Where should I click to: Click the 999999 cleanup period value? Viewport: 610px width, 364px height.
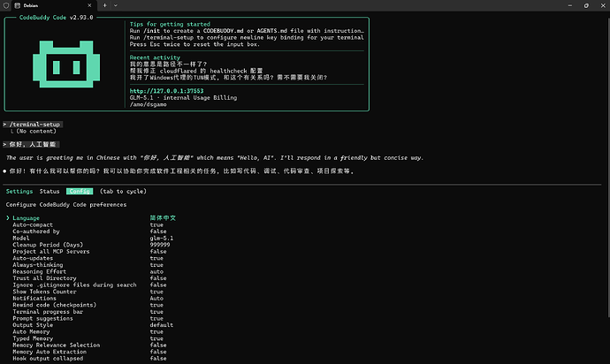160,245
